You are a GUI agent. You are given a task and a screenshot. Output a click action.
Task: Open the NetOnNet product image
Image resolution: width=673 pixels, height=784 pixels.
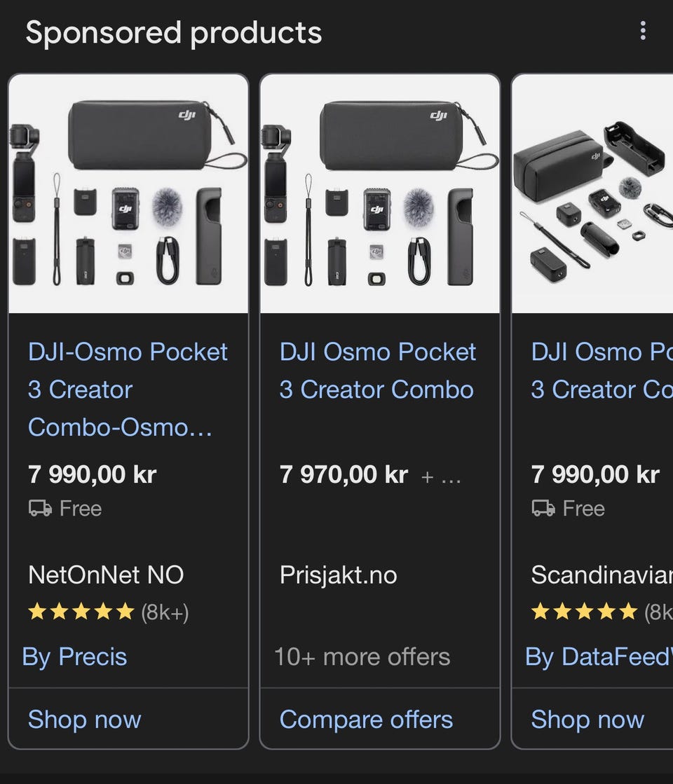click(x=128, y=193)
